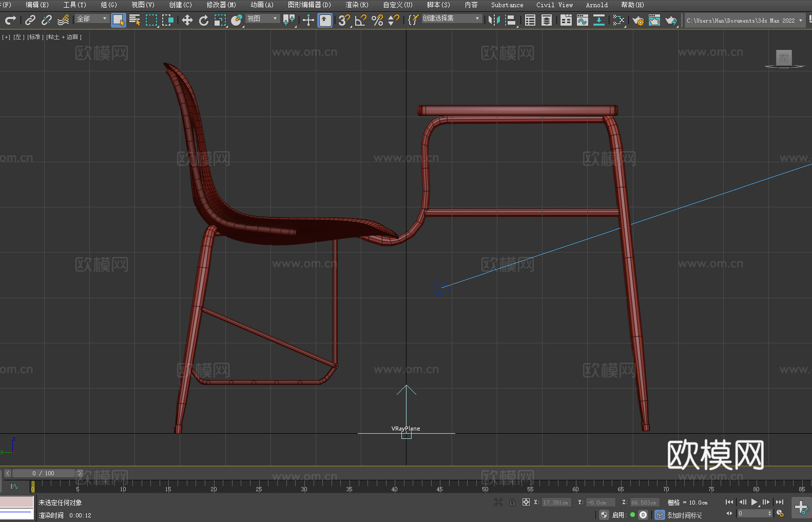The height and width of the screenshot is (522, 812).
Task: Open selection filter dropdown 全部
Action: coord(92,18)
